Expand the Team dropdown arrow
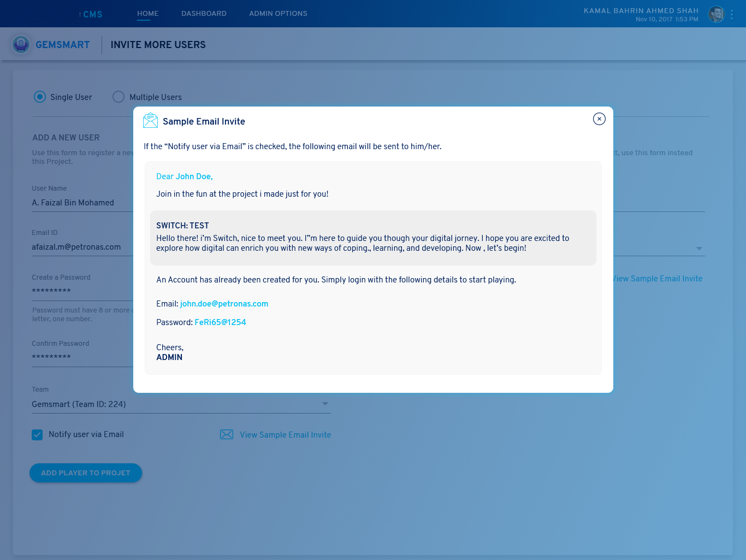 coord(325,404)
